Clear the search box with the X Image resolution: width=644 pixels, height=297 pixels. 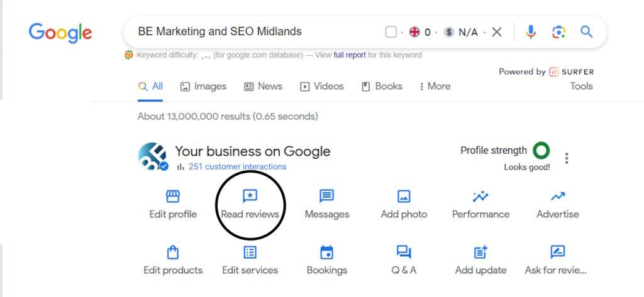(x=497, y=32)
